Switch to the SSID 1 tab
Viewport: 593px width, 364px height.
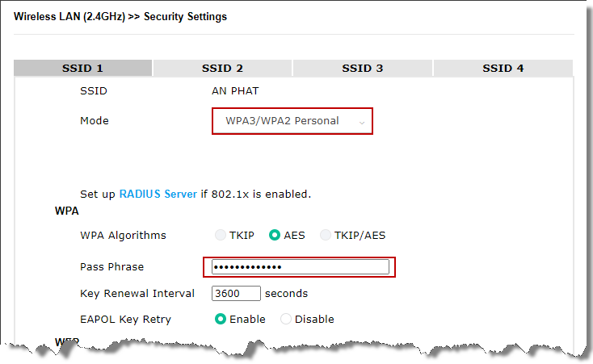(83, 68)
